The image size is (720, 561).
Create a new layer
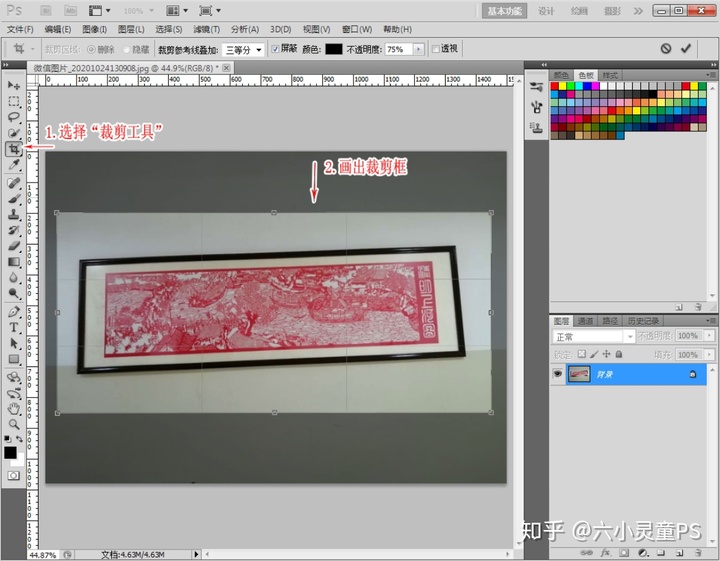click(x=679, y=552)
